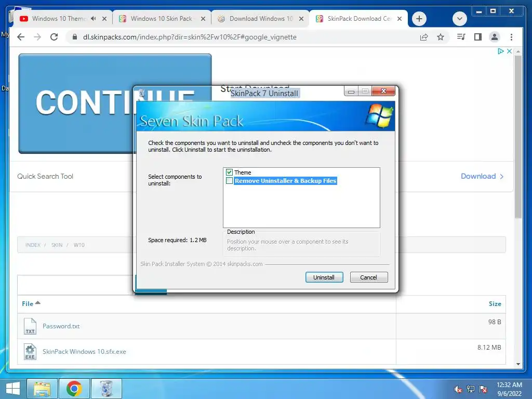Click the page vertical scrollbar thumb
Image resolution: width=532 pixels, height=399 pixels.
[518, 136]
